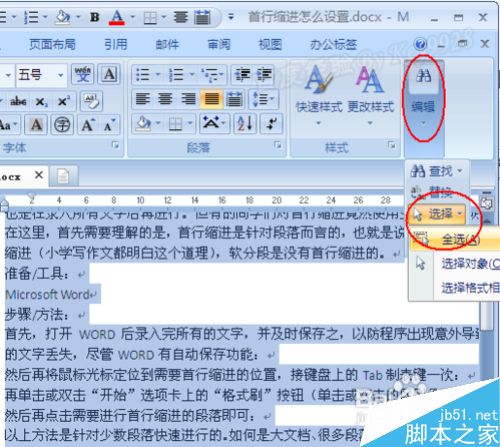The image size is (500, 447).
Task: Center the paragraph text
Action: 165,99
